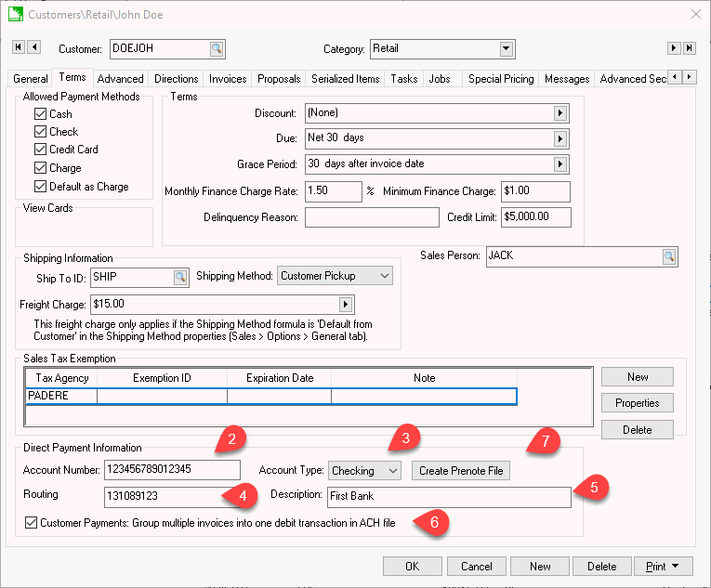
Task: Jump to the last customer record
Action: [690, 48]
